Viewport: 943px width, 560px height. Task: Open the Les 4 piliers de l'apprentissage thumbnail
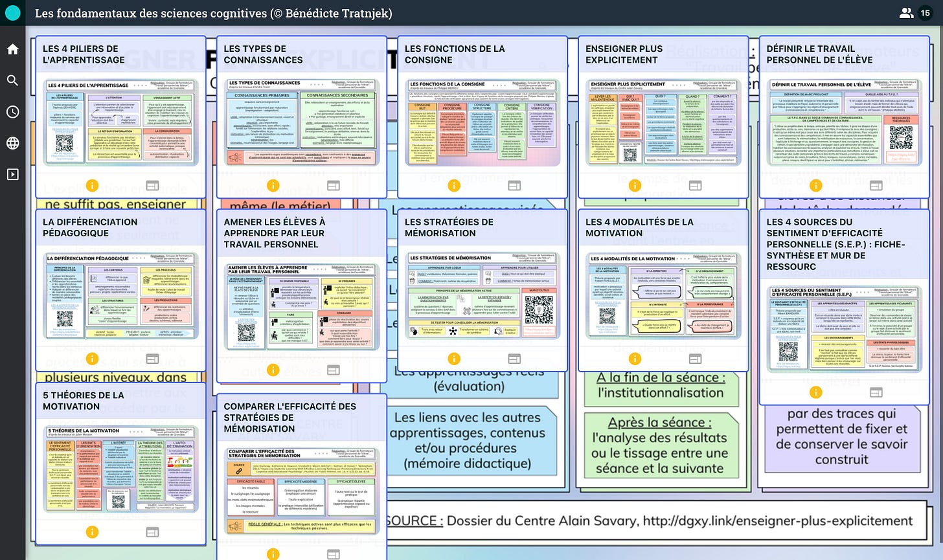pos(121,123)
